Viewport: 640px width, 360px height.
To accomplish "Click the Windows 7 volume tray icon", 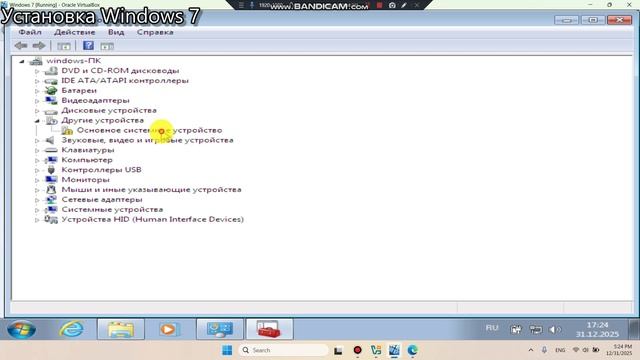I will [x=555, y=329].
